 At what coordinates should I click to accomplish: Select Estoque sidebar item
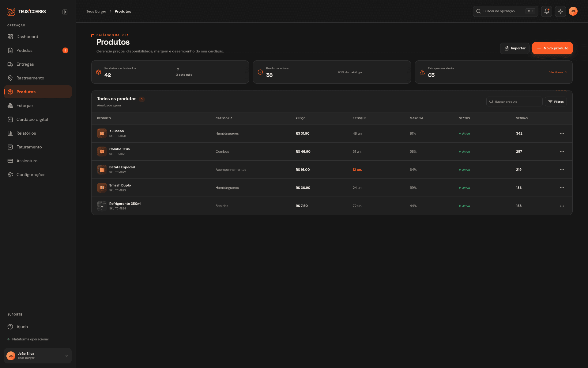(38, 105)
